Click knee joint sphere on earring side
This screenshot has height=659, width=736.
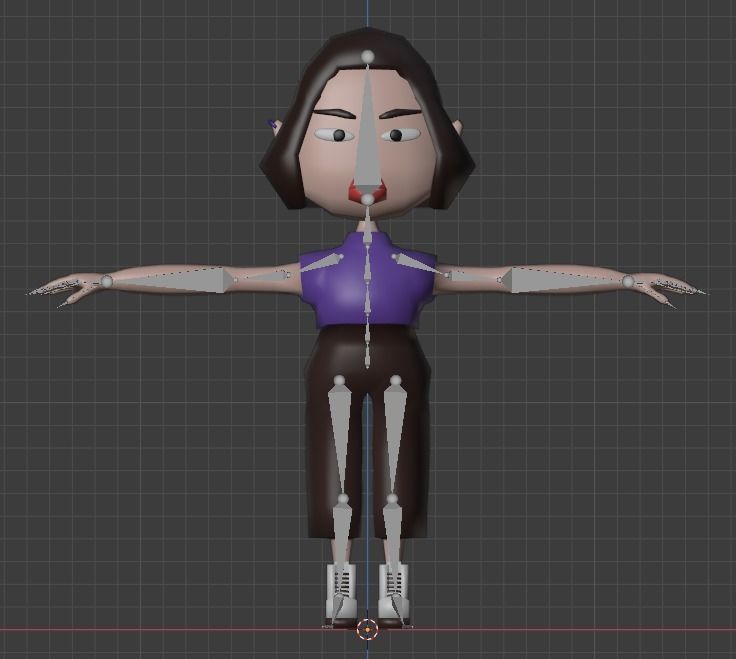click(x=344, y=498)
